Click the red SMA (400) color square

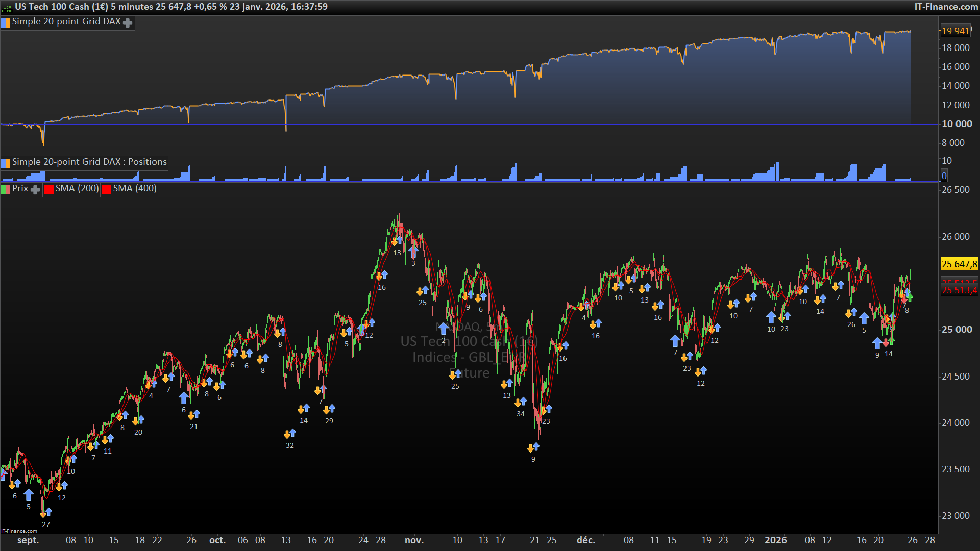pos(107,189)
